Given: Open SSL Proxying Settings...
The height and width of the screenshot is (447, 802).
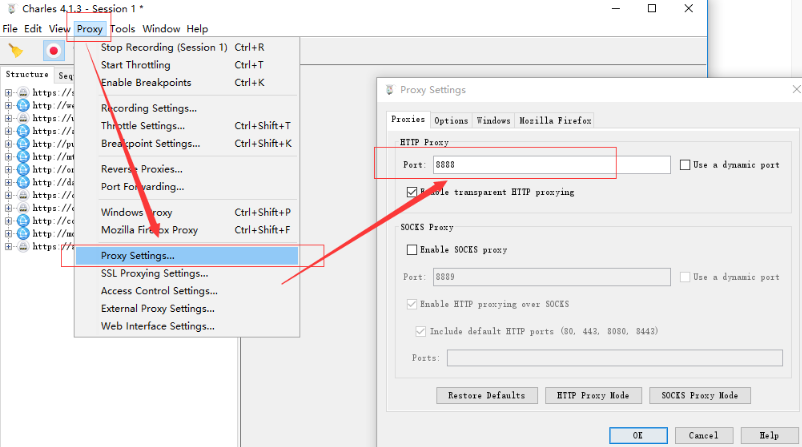Looking at the screenshot, I should 187,273.
